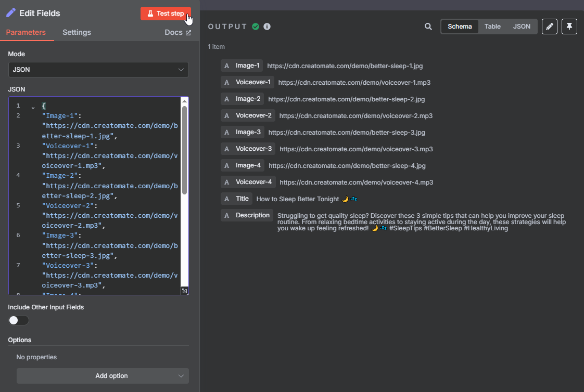This screenshot has width=584, height=392.
Task: Open the Mode dropdown set to JSON
Action: coord(98,70)
